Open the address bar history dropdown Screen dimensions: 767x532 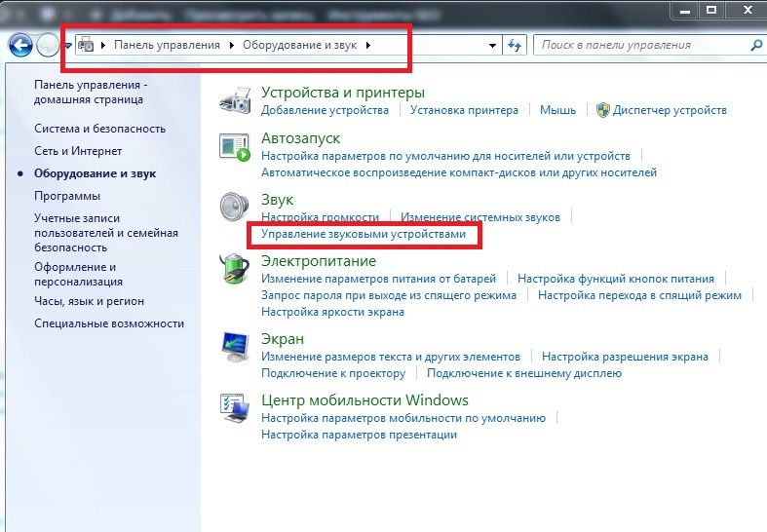(492, 46)
